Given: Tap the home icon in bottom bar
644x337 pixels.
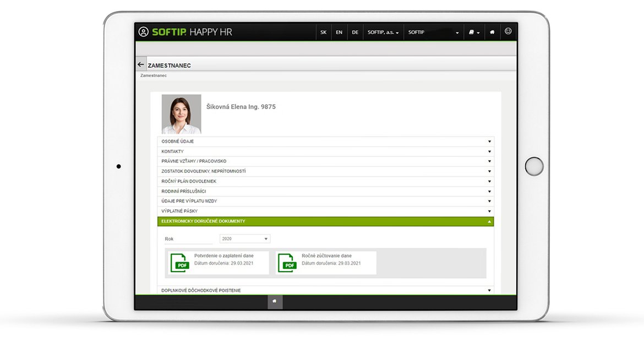Looking at the screenshot, I should [x=274, y=301].
